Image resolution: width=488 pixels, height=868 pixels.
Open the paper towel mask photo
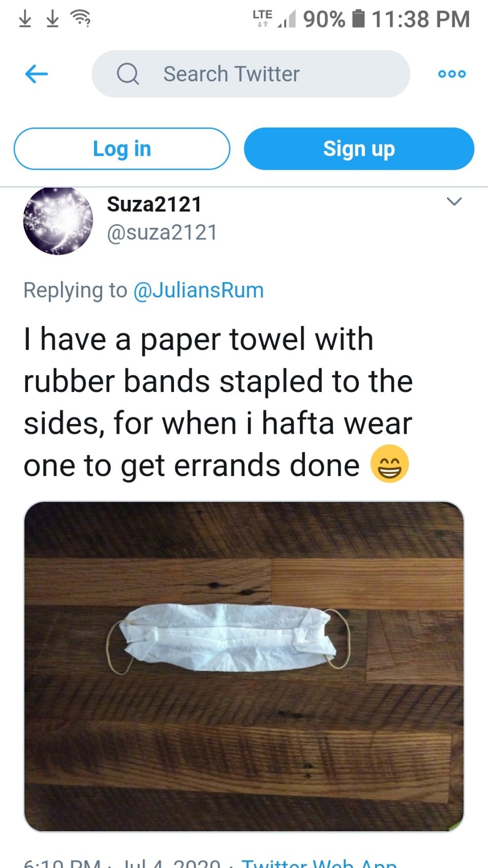pos(244,667)
